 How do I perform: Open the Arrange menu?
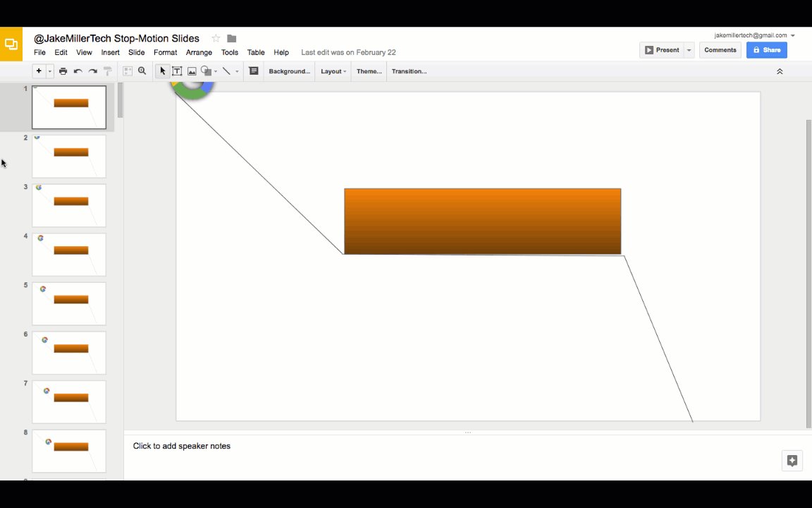[199, 52]
